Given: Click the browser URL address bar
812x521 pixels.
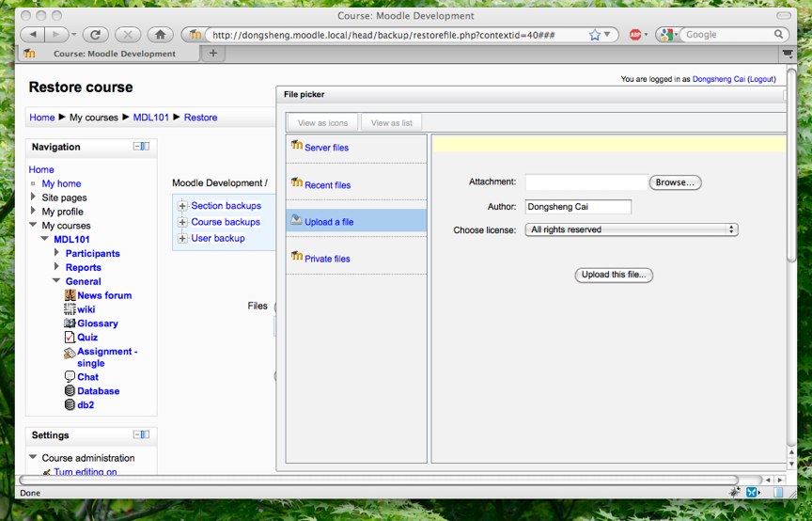Looking at the screenshot, I should coord(397,35).
